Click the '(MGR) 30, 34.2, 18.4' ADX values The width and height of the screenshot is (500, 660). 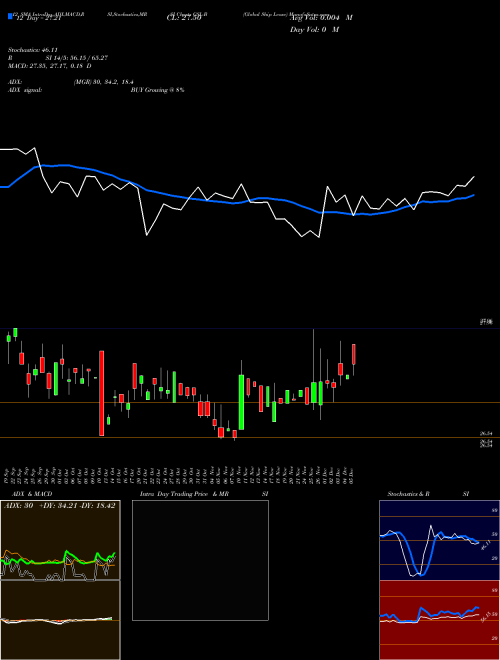pyautogui.click(x=104, y=82)
